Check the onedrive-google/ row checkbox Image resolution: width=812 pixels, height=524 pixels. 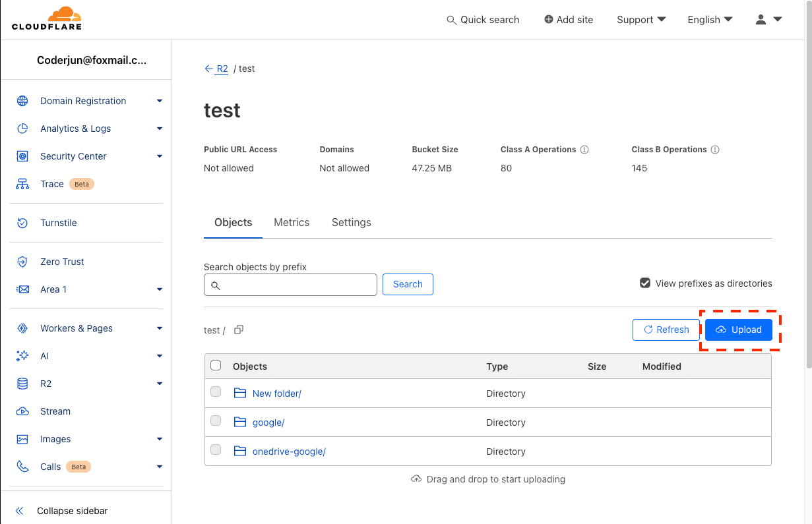click(216, 450)
